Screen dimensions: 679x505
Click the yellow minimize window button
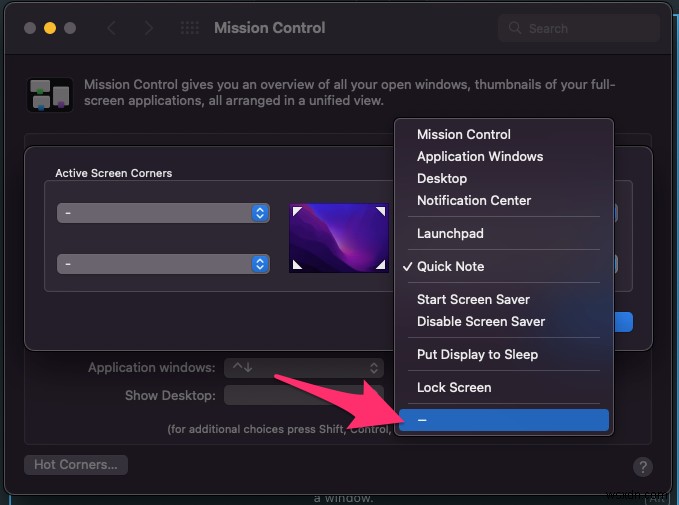pyautogui.click(x=50, y=28)
